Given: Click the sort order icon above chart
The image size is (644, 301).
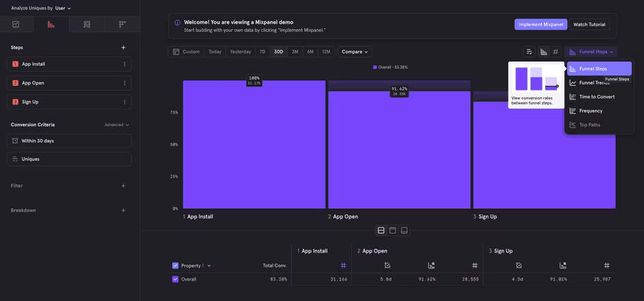Looking at the screenshot, I should pyautogui.click(x=530, y=52).
